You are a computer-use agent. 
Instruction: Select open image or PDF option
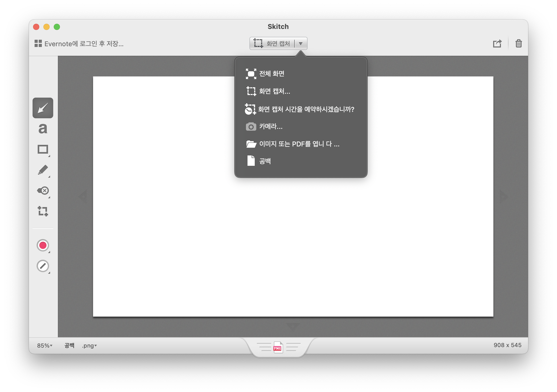[x=299, y=144]
